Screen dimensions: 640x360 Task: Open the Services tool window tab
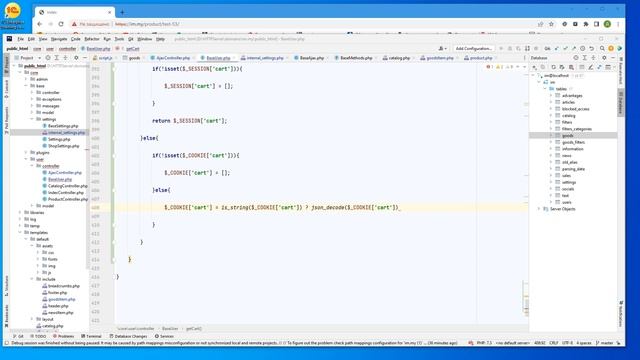(x=164, y=336)
